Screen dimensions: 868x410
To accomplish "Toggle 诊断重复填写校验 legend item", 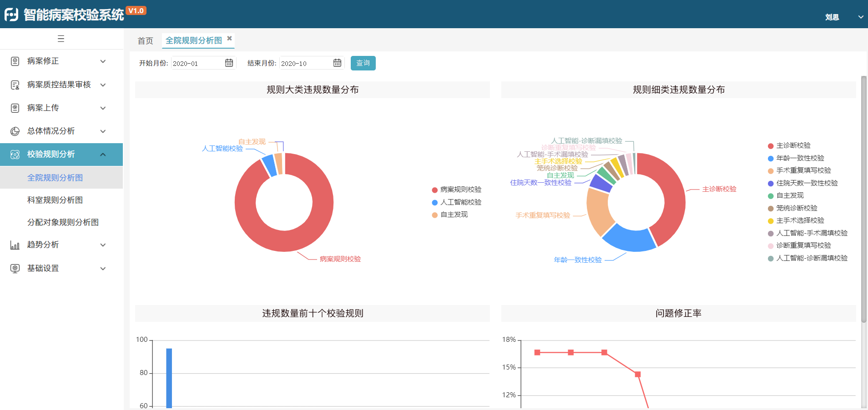I will click(x=799, y=245).
